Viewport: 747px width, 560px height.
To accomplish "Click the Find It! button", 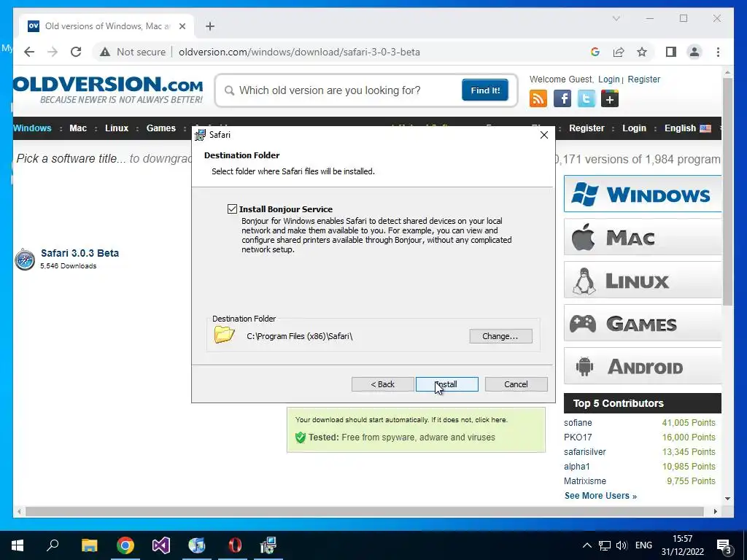I will click(485, 90).
